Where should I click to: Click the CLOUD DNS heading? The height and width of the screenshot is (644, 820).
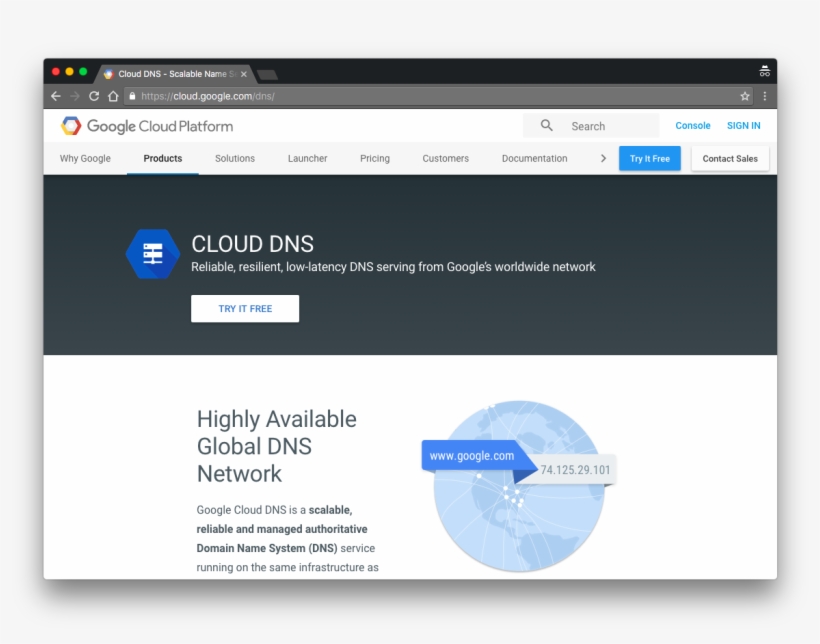[253, 244]
